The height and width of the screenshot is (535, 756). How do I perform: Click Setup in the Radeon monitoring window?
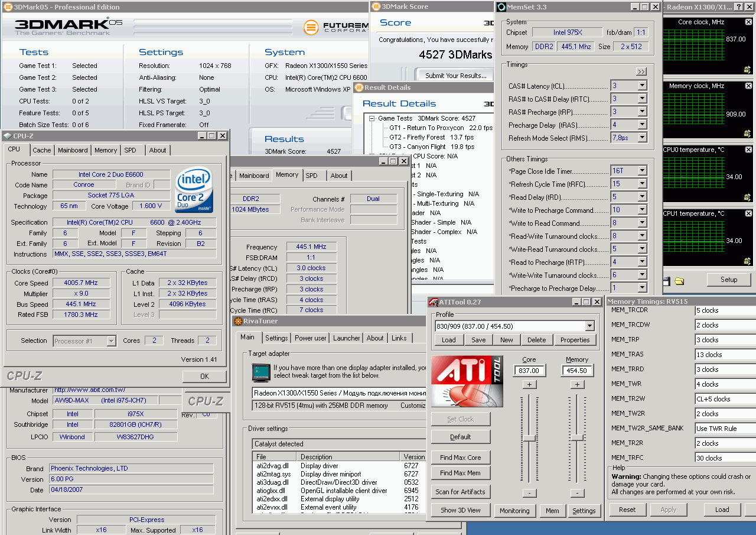pos(729,280)
